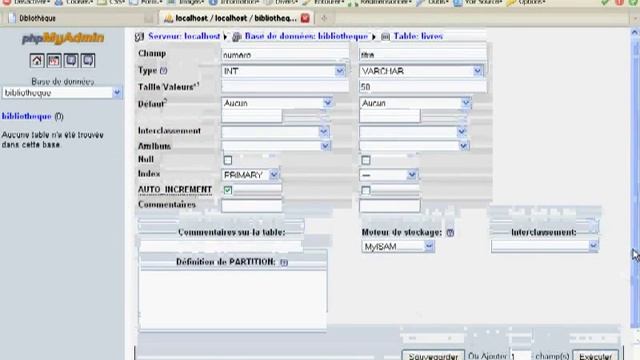640x360 pixels.
Task: Click the Sauvegarder button
Action: point(433,356)
